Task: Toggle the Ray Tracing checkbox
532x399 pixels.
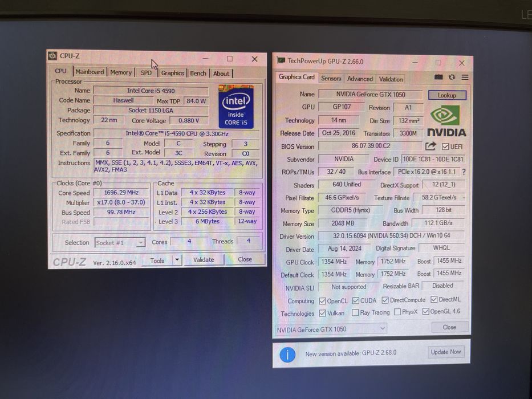Action: pyautogui.click(x=355, y=312)
